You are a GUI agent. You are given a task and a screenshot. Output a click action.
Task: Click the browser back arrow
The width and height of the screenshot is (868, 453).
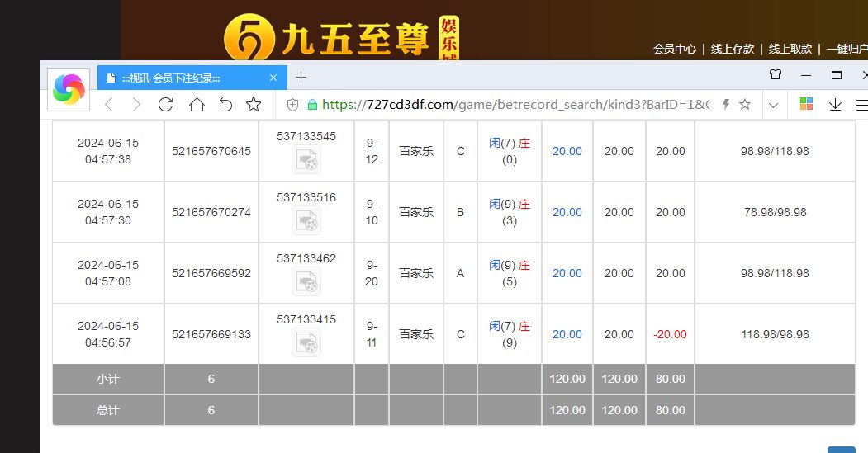click(108, 105)
